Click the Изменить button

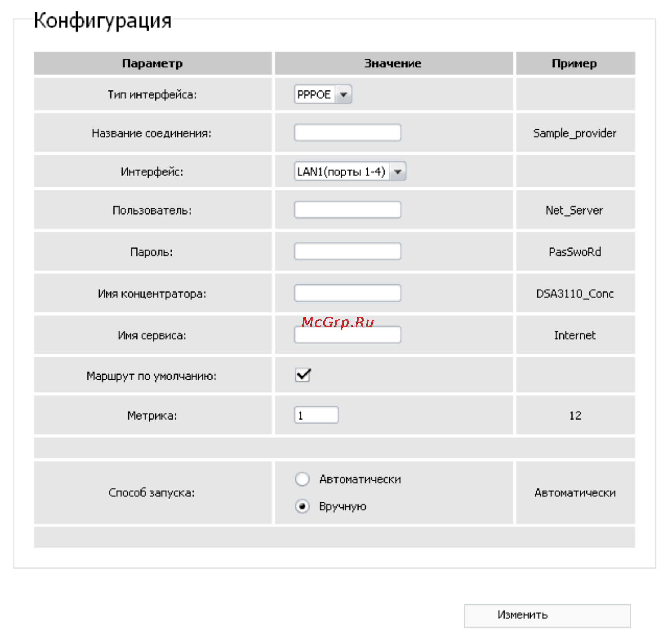[547, 616]
